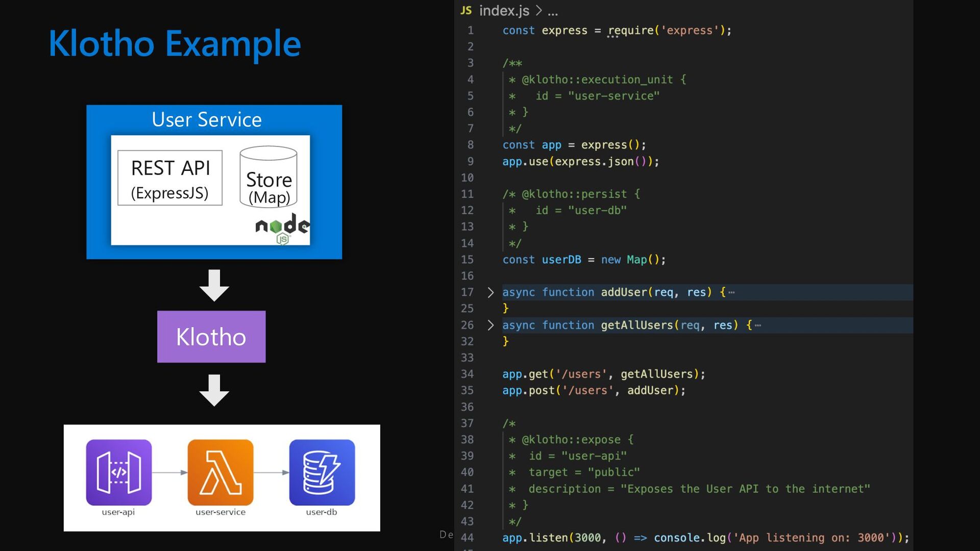Click the const userDB = new Map() line

click(584, 260)
